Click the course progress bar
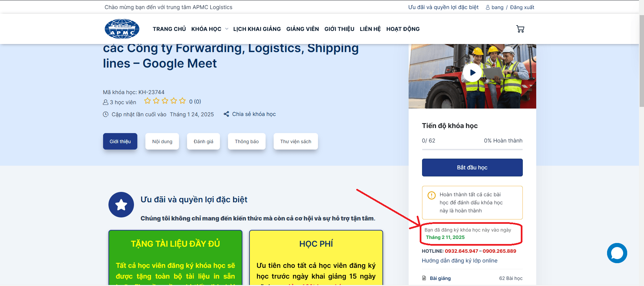644x286 pixels. coord(472,149)
